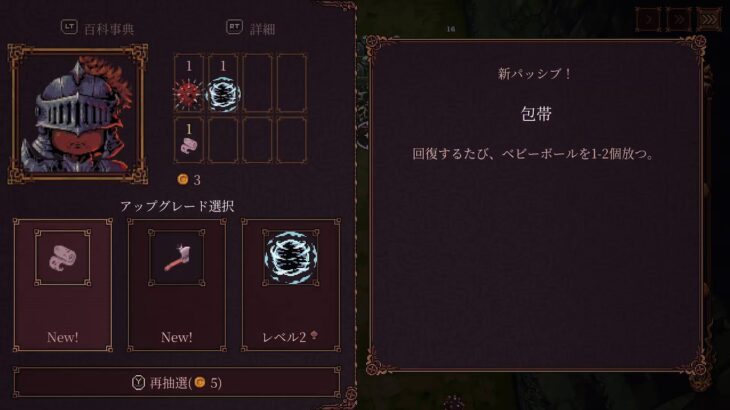Click the LT button icon
Screen dimensions: 730x410
coord(69,27)
